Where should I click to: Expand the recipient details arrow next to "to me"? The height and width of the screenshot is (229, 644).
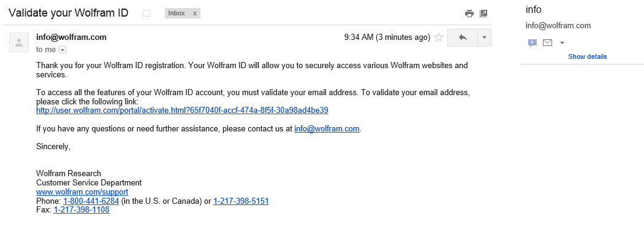pyautogui.click(x=63, y=50)
